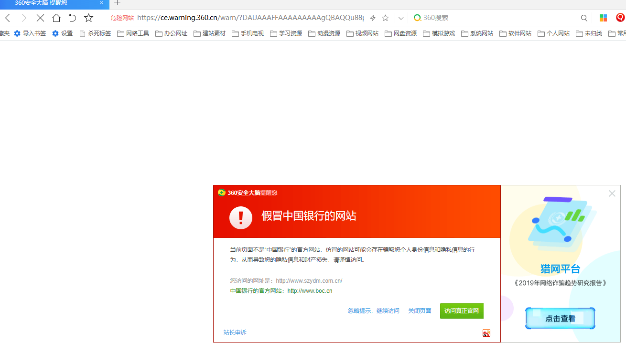
Task: Open the 网络工具 bookmark folder
Action: click(133, 33)
